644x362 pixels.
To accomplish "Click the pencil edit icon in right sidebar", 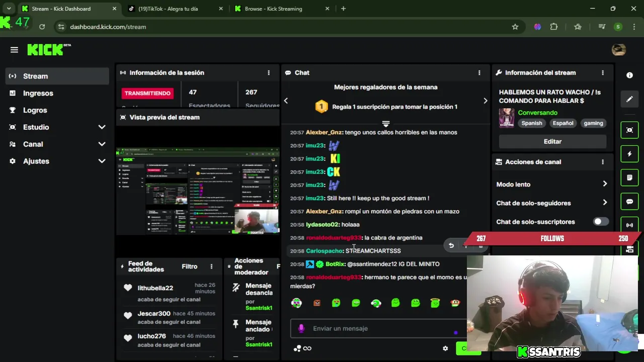I will coord(629,100).
